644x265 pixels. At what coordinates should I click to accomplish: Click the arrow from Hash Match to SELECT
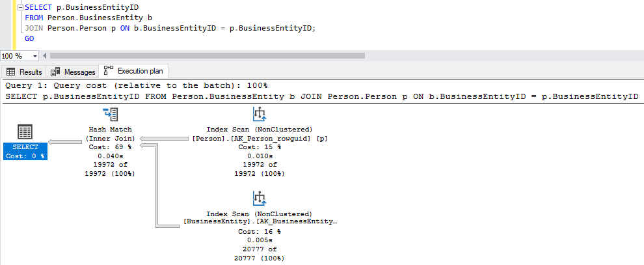[65, 140]
